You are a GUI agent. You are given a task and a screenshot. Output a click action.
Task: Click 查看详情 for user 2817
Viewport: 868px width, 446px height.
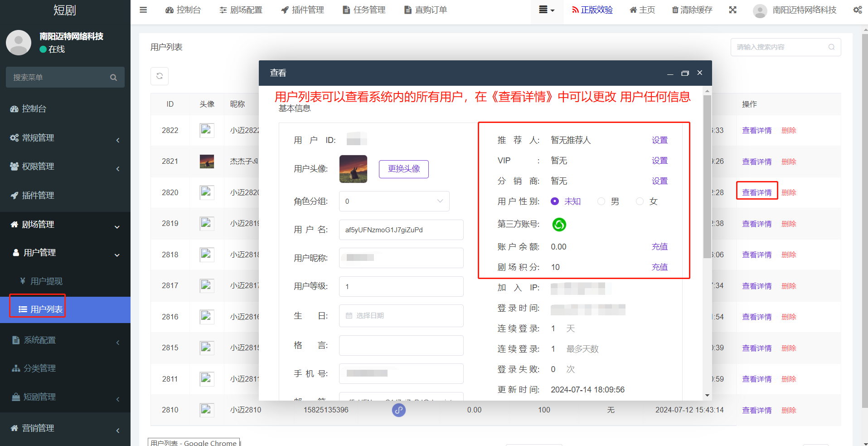[756, 286]
